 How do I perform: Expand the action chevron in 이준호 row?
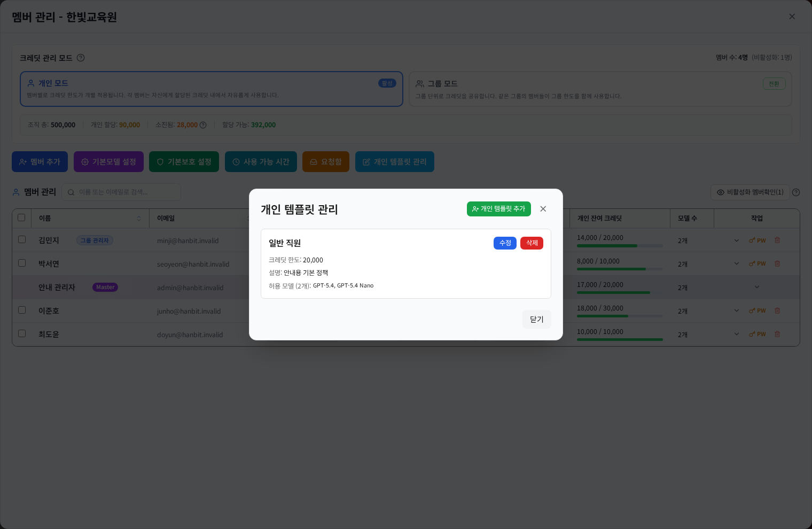737,311
